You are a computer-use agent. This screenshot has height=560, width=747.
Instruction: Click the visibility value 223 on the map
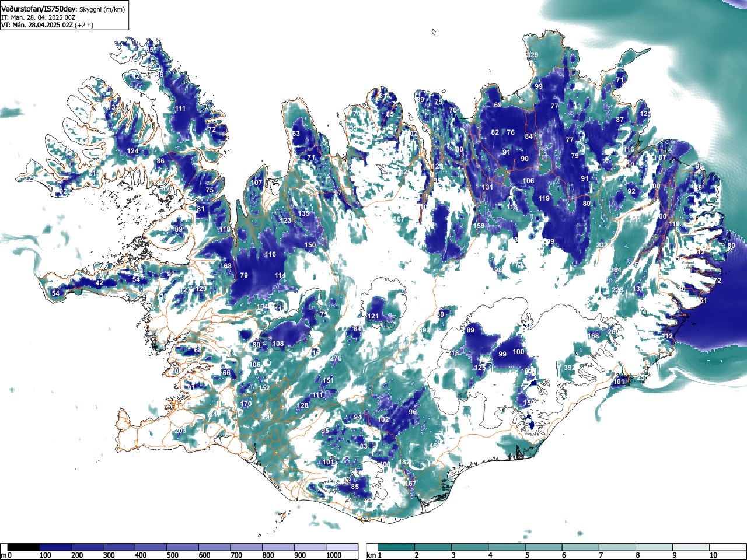618,290
